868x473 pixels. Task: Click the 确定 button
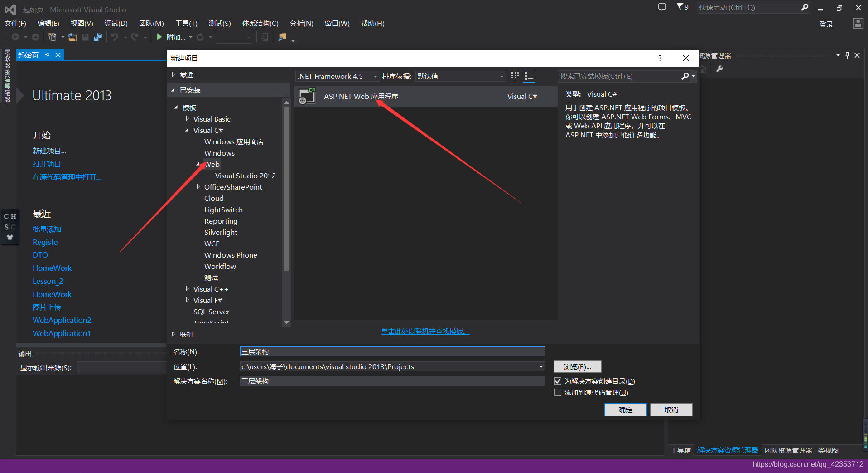(x=625, y=410)
